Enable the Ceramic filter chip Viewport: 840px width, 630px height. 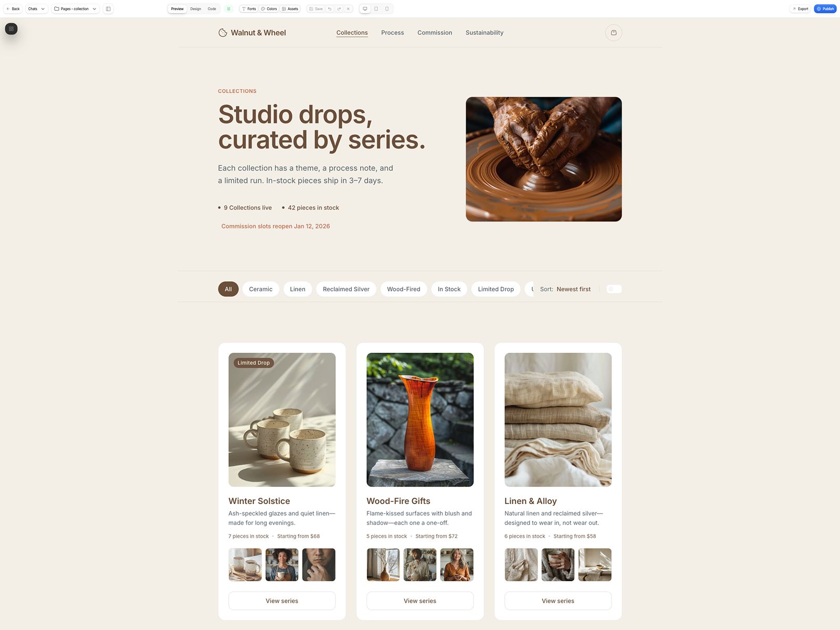click(260, 289)
